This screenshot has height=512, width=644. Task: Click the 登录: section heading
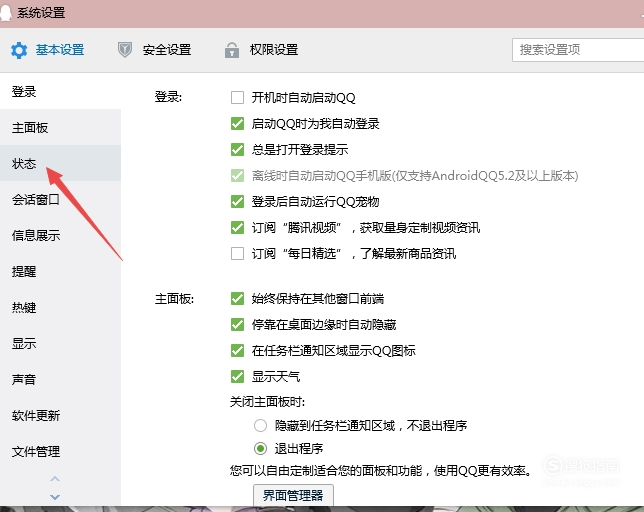[168, 97]
